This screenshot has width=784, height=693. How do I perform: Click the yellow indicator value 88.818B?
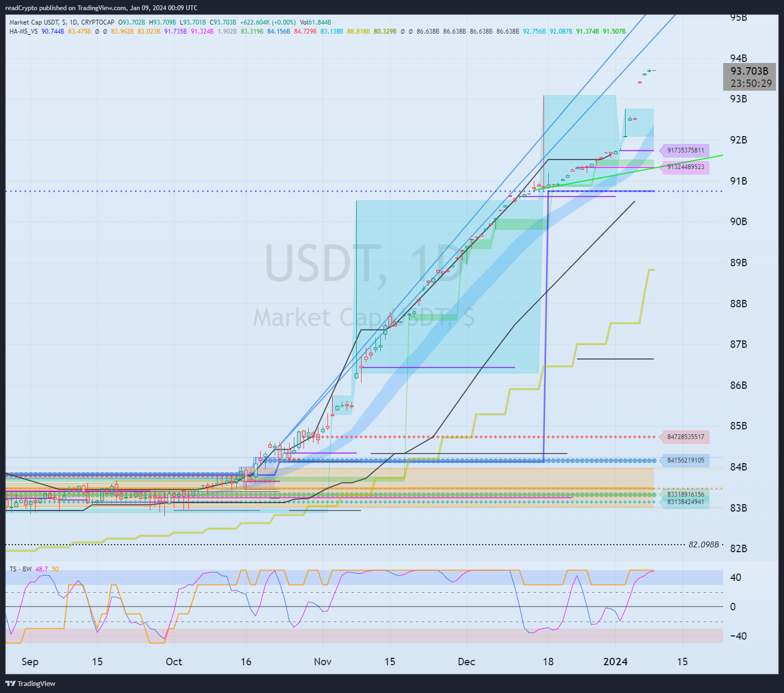click(x=358, y=31)
